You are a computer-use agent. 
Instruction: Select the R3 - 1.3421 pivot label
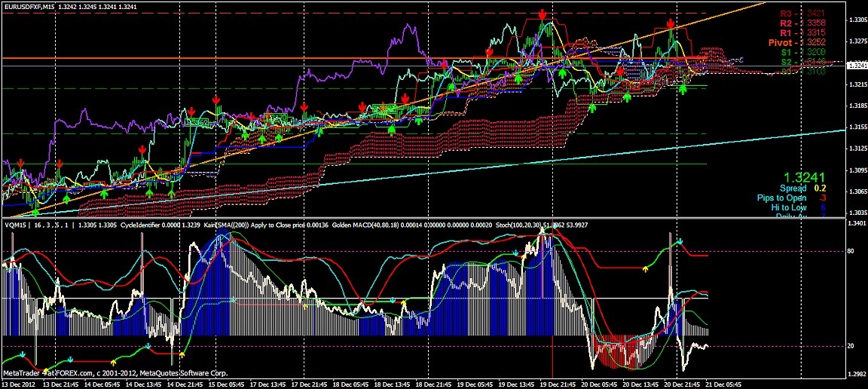[803, 14]
